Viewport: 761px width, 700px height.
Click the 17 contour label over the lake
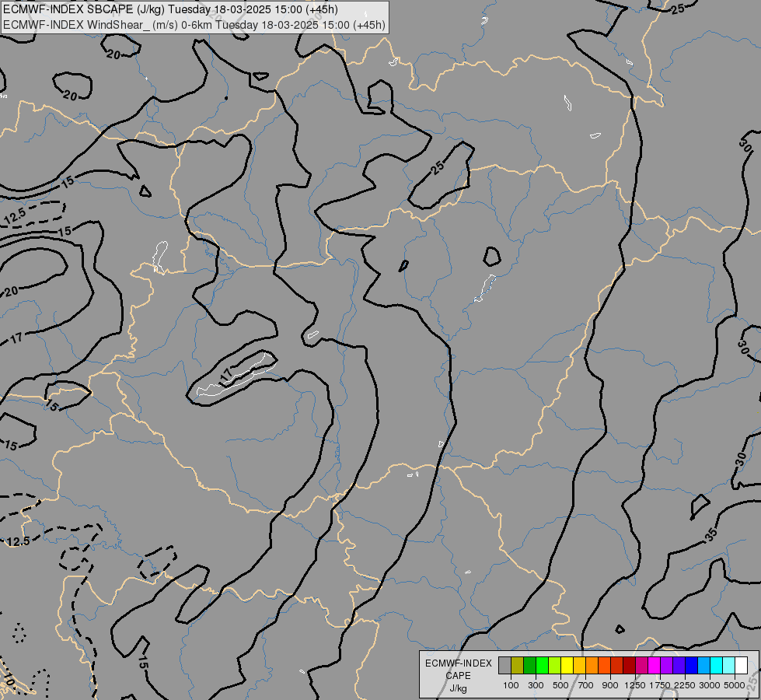click(227, 375)
